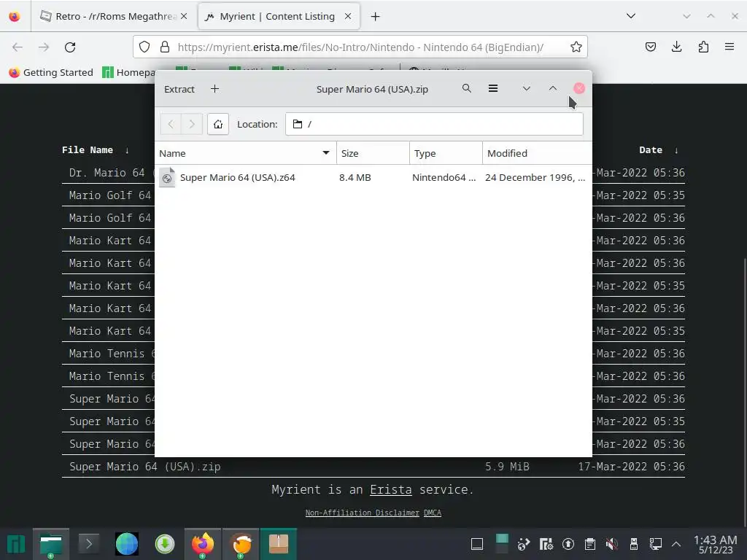Viewport: 747px width, 560px height.
Task: Click the Modified column header
Action: coord(538,153)
